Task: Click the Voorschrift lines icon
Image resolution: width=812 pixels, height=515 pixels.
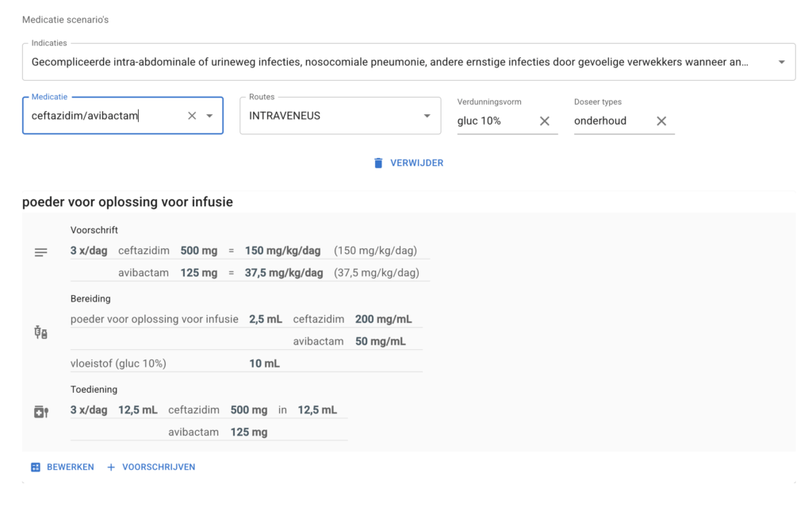Action: pos(41,252)
